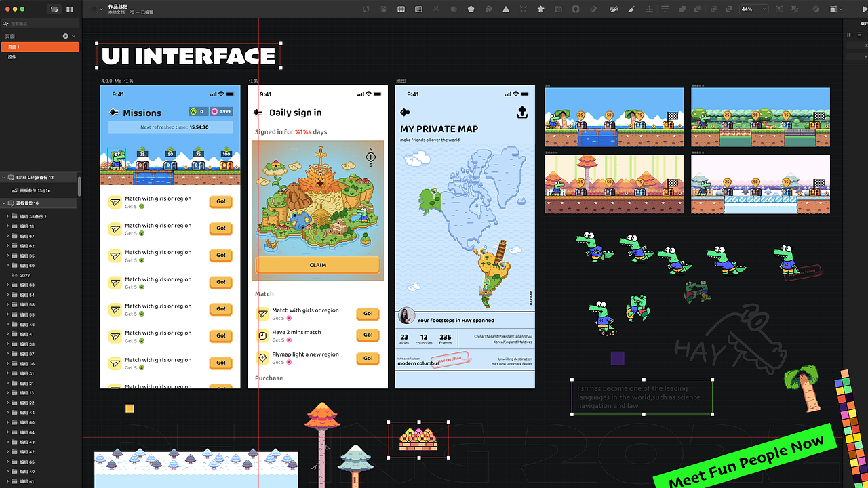Click the share upload icon on map screen
Screen dimensions: 868x488
(x=522, y=113)
